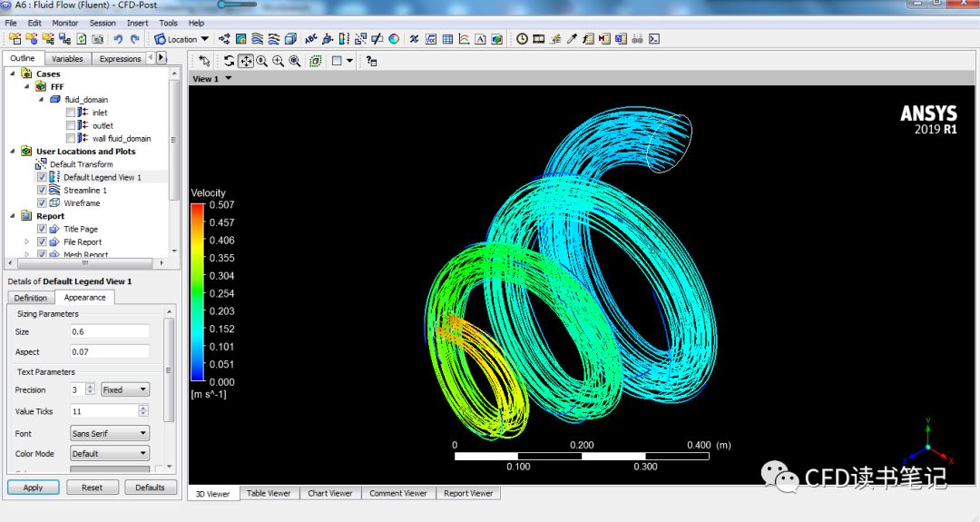Click the Text (ABC) insert icon
Viewport: 980px width, 522px height.
(x=311, y=39)
